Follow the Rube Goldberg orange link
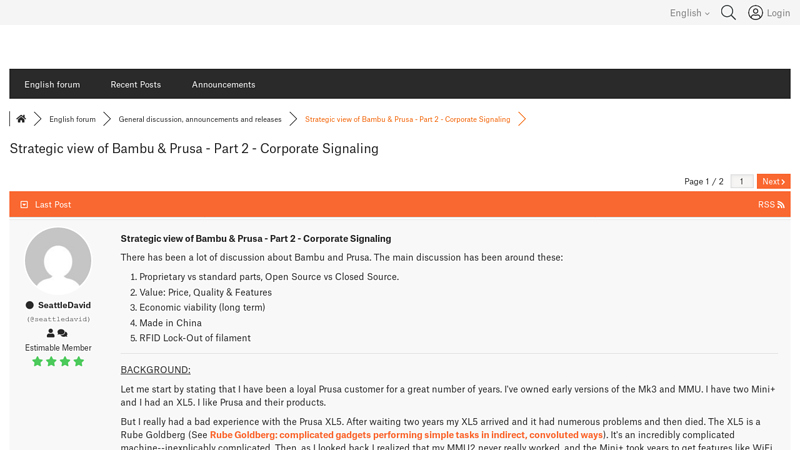 tap(406, 435)
